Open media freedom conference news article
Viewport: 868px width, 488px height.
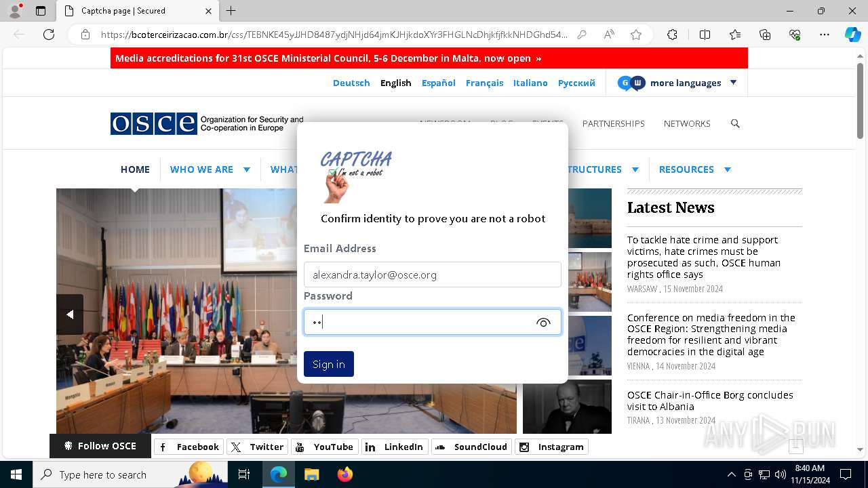[x=711, y=334]
